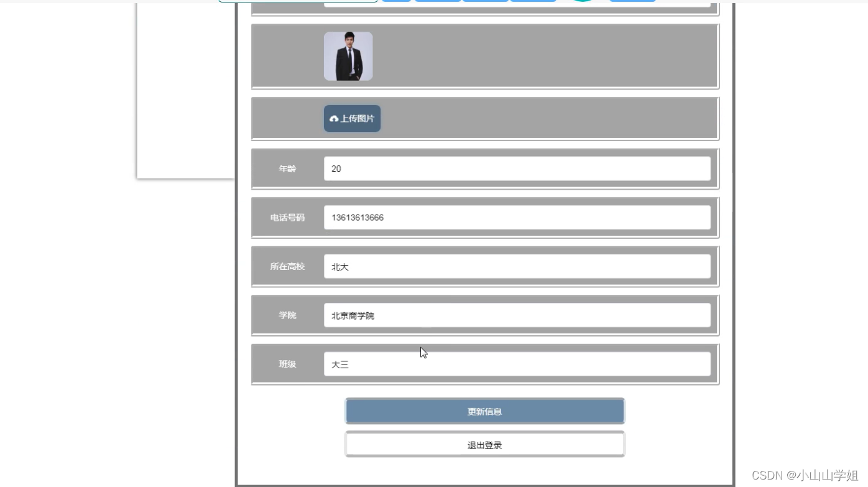868x487 pixels.
Task: Click the 上传图片 upload picture button
Action: tap(352, 118)
